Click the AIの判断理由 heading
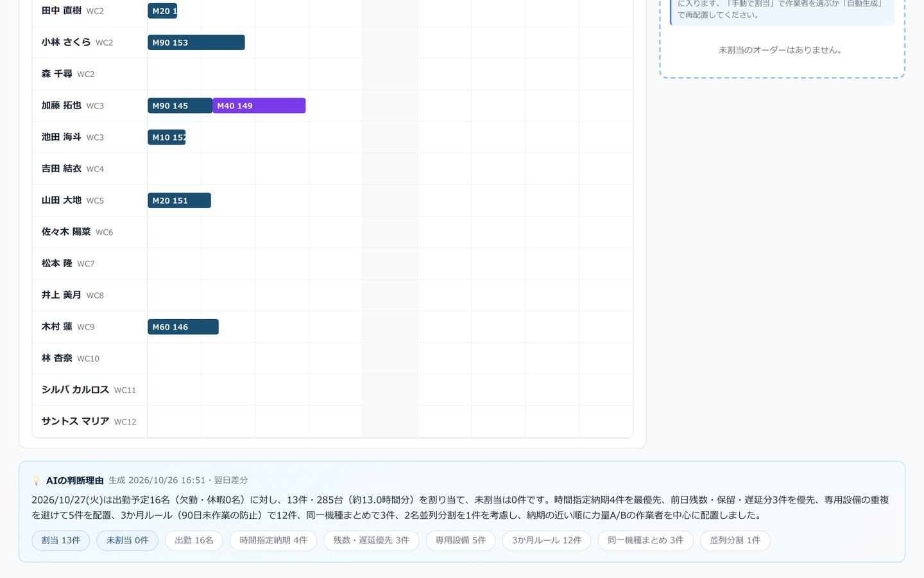This screenshot has height=578, width=924. [75, 480]
